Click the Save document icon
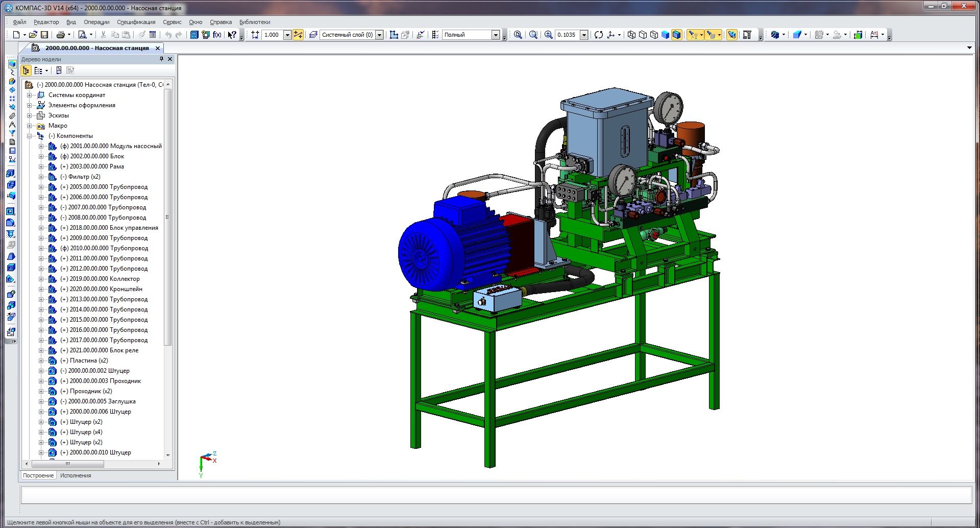Viewport: 980px width, 528px height. click(44, 35)
